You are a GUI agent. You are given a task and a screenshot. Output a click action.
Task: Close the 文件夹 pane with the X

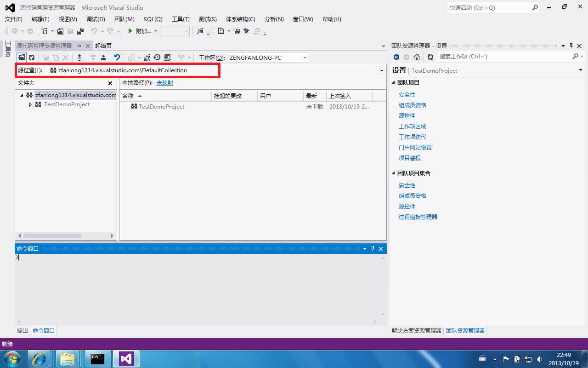pos(110,83)
